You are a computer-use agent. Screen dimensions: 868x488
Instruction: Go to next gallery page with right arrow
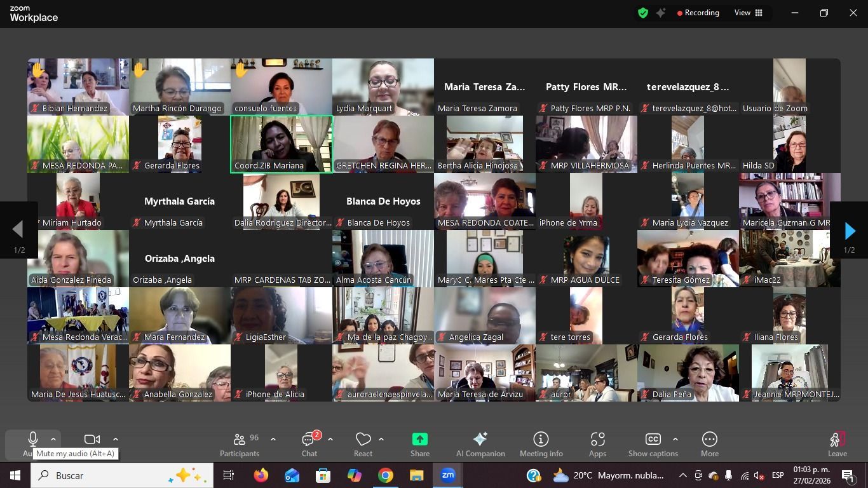click(849, 231)
